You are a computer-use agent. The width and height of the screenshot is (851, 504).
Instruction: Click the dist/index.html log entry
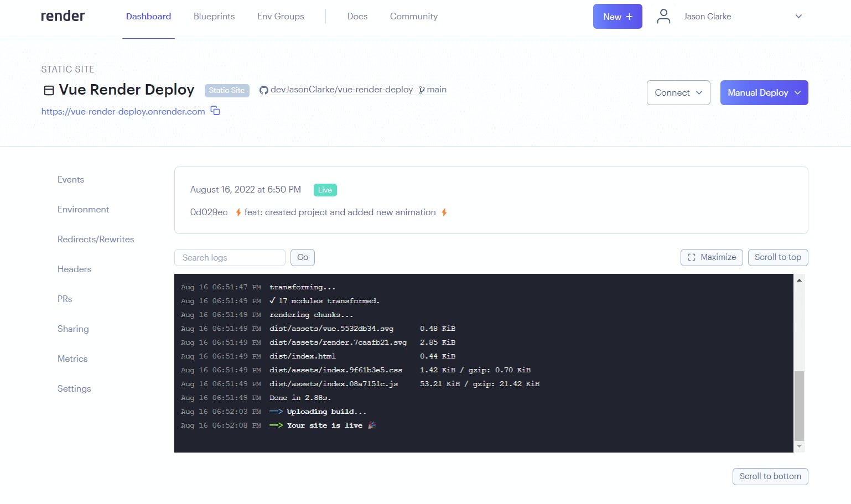303,356
